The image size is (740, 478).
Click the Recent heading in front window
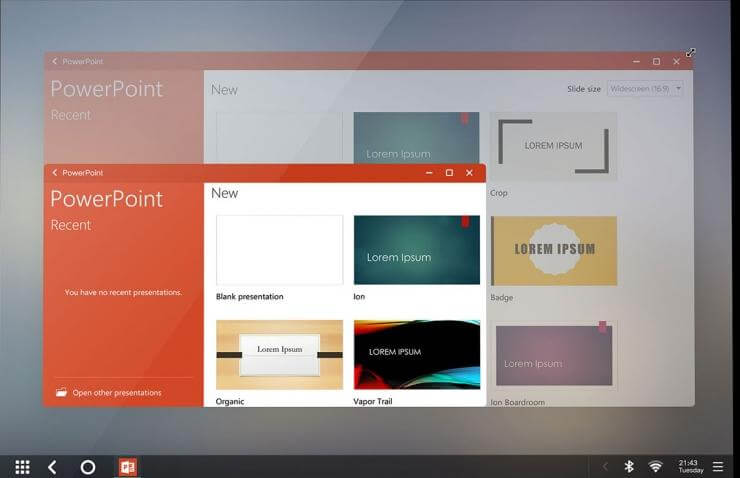(71, 225)
